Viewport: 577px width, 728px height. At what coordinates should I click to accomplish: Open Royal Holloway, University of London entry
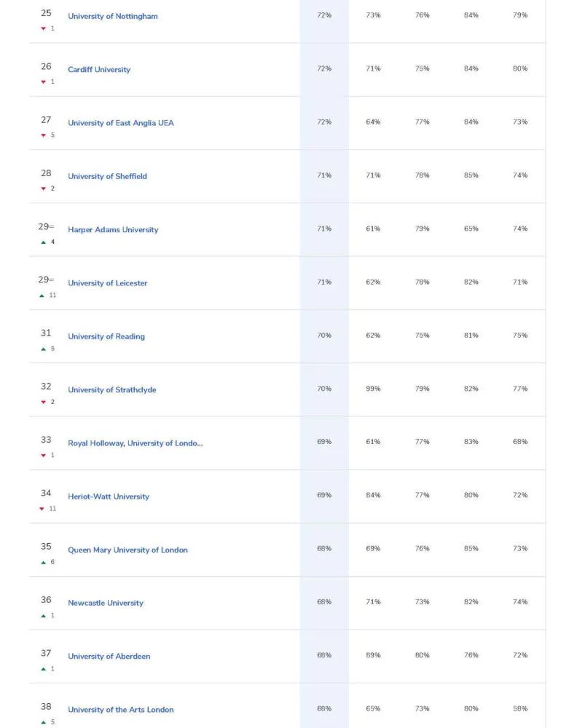pos(136,443)
